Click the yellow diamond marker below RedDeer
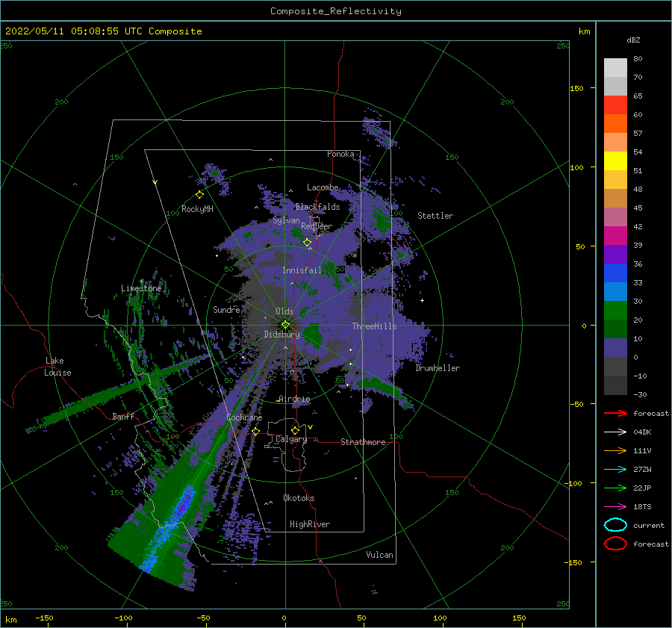 point(307,243)
